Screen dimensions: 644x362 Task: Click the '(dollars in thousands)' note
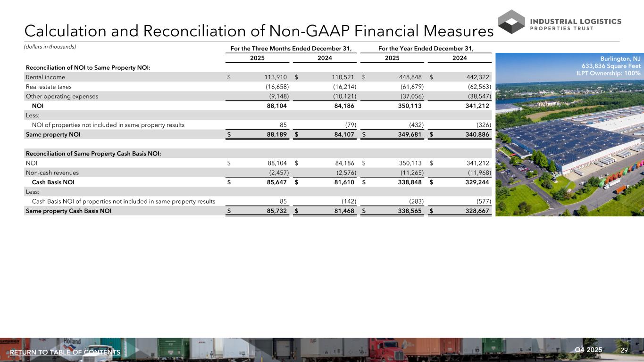tap(50, 47)
